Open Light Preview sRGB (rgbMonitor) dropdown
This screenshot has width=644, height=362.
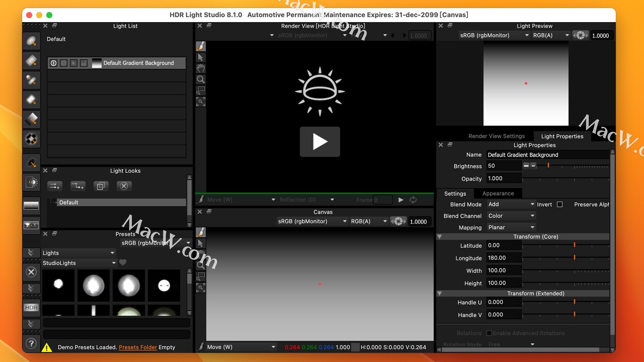pos(494,35)
